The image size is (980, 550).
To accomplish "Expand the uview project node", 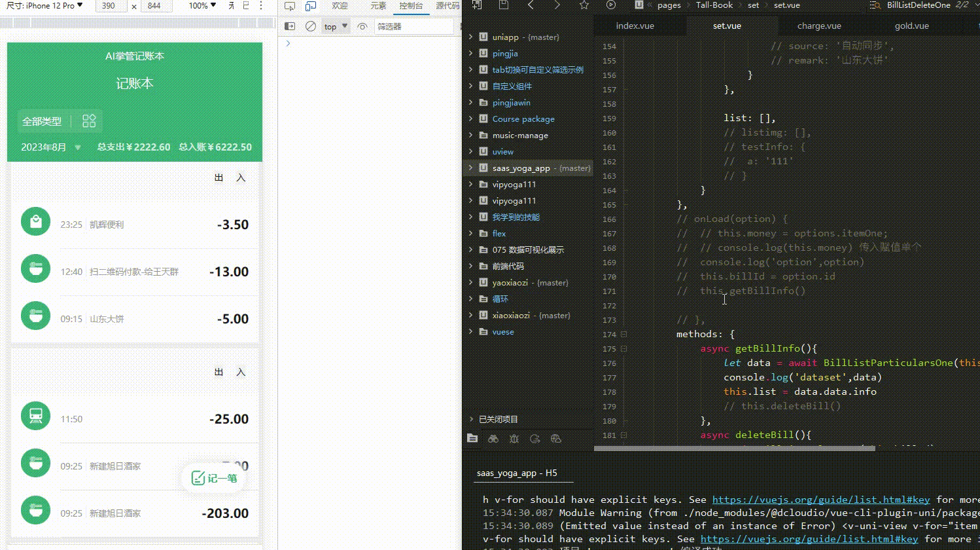I will pos(470,151).
